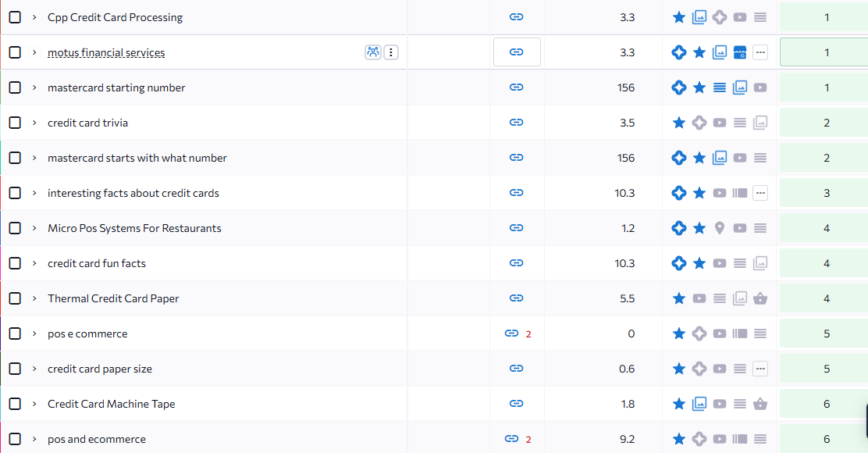Image resolution: width=868 pixels, height=453 pixels.
Task: Expand the interesting facts about credit cards row
Action: [32, 193]
